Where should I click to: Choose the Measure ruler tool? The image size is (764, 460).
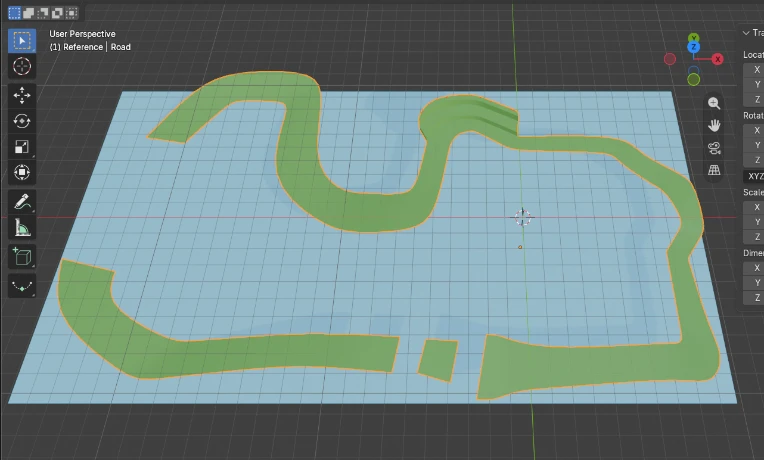tap(22, 228)
